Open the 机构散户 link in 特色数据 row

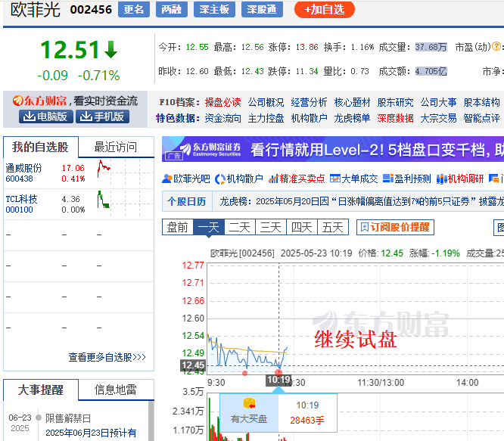pyautogui.click(x=309, y=118)
